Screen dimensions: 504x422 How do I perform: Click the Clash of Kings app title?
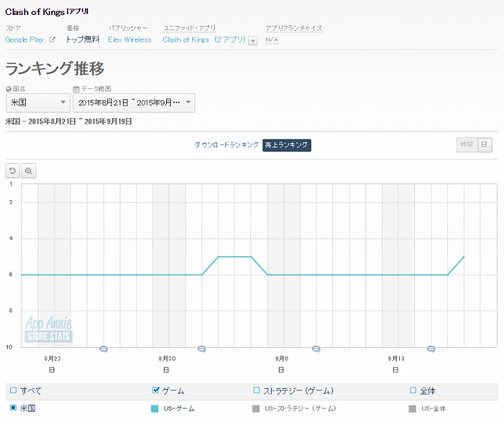point(35,12)
